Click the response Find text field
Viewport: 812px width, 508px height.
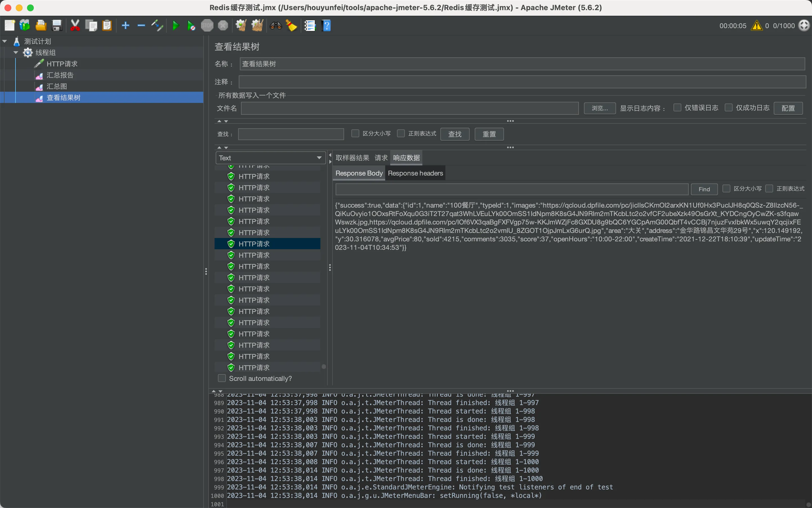pos(512,189)
